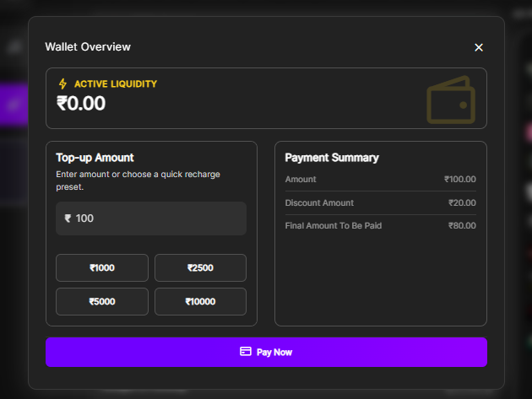The width and height of the screenshot is (532, 399).
Task: Click the Final Amount To Be Paid label
Action: click(334, 226)
